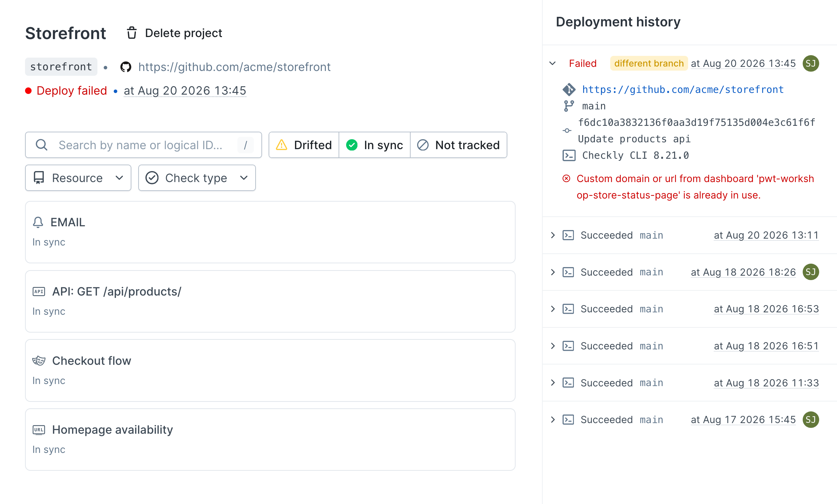
Task: Open the Resource dropdown
Action: (78, 178)
